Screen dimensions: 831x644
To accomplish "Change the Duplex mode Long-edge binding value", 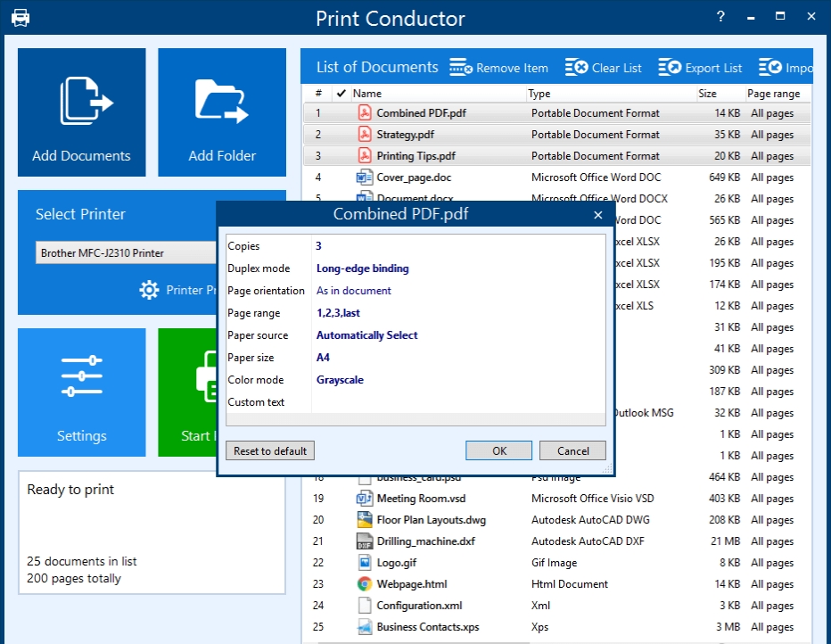I will tap(363, 268).
